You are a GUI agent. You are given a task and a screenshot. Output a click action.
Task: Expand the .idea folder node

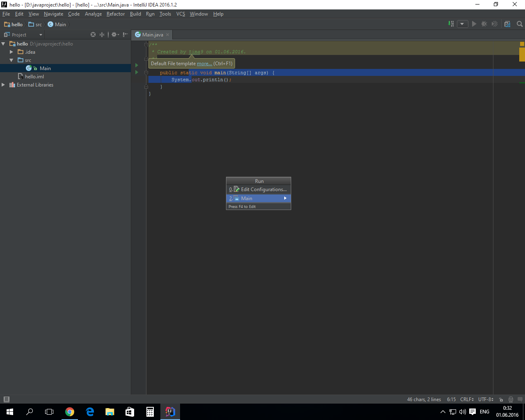11,52
